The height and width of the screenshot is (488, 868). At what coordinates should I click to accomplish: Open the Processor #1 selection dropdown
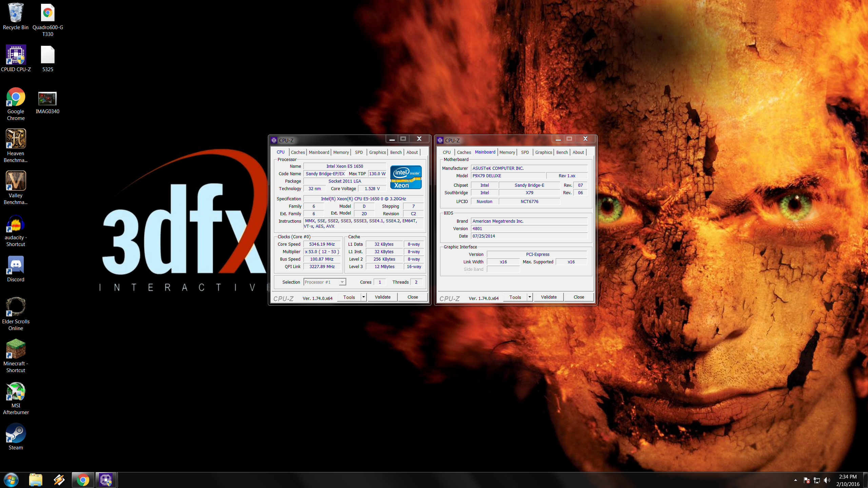point(324,282)
